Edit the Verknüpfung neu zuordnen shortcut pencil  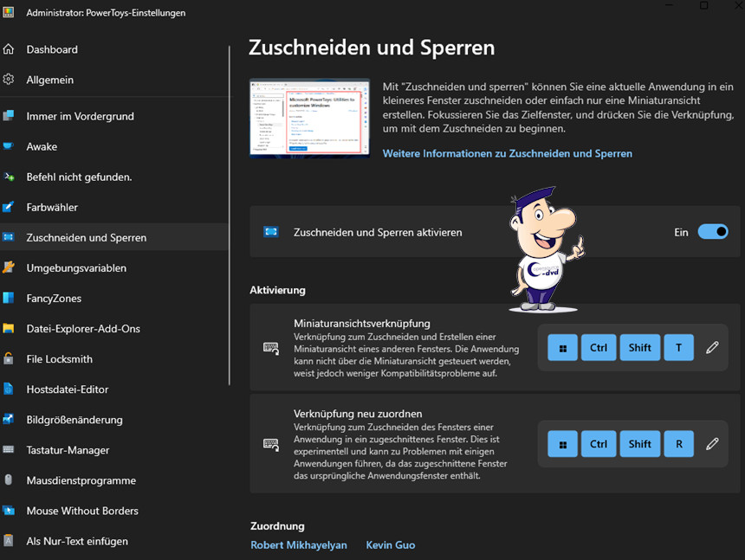click(x=712, y=444)
